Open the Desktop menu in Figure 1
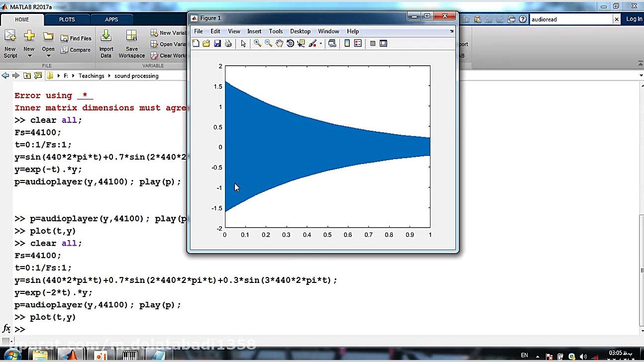The image size is (644, 362). click(300, 31)
